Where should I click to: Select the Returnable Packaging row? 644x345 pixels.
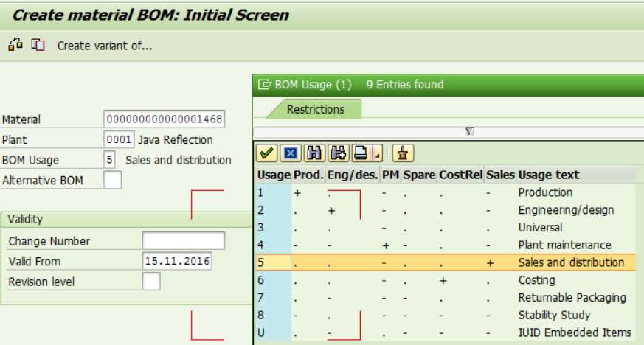[x=446, y=297]
